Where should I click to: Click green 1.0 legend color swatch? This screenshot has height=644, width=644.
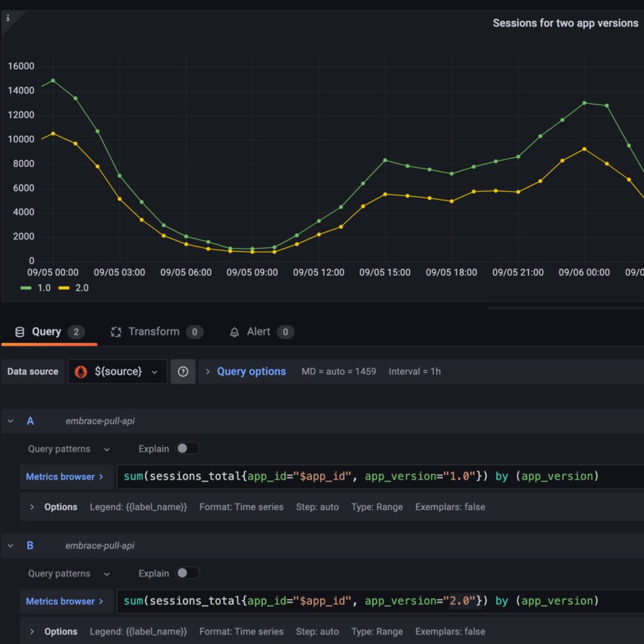pyautogui.click(x=26, y=288)
